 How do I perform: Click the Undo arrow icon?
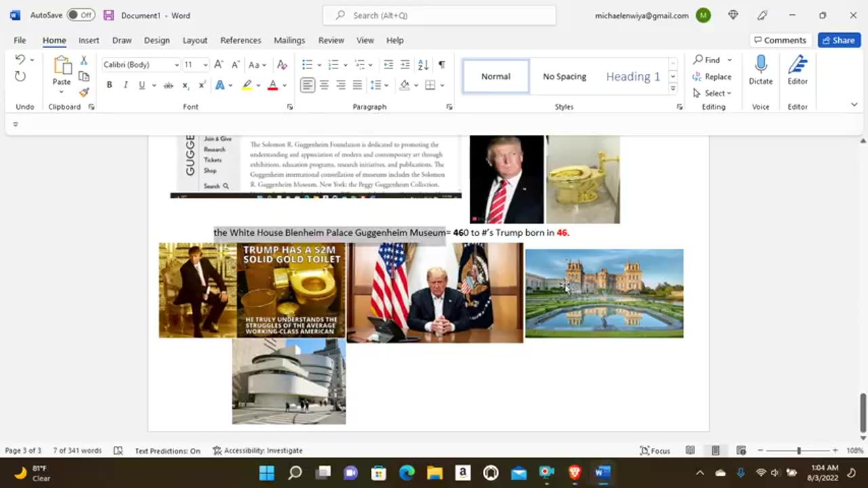coord(20,60)
